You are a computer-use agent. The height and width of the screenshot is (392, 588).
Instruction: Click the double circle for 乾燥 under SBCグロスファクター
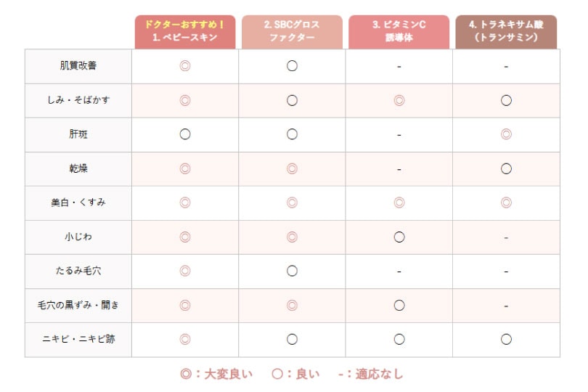point(292,169)
